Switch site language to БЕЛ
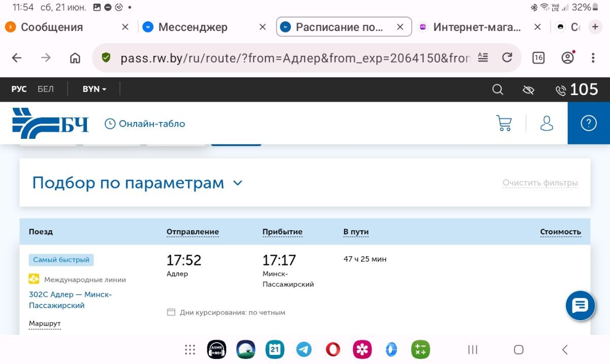This screenshot has width=610, height=364. tap(45, 89)
